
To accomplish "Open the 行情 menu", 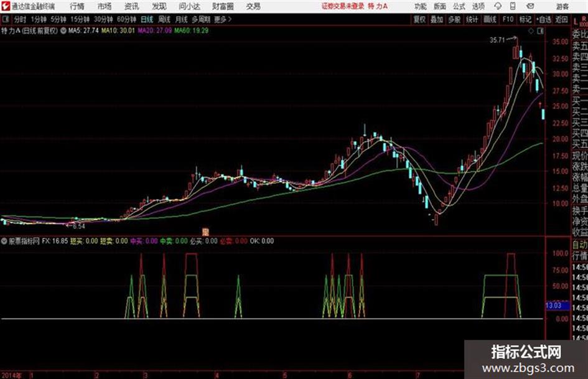I will 77,6.
